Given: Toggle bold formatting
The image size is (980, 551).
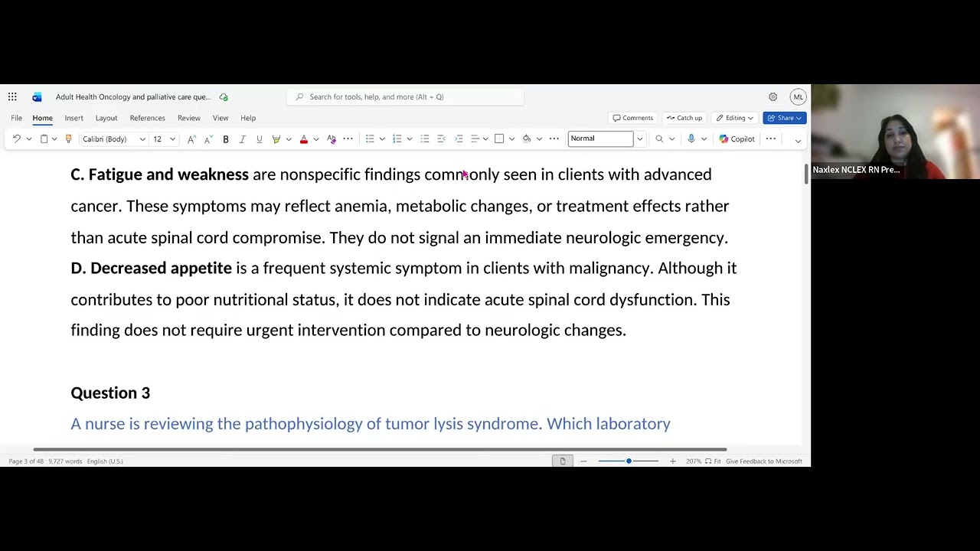Looking at the screenshot, I should (x=226, y=139).
